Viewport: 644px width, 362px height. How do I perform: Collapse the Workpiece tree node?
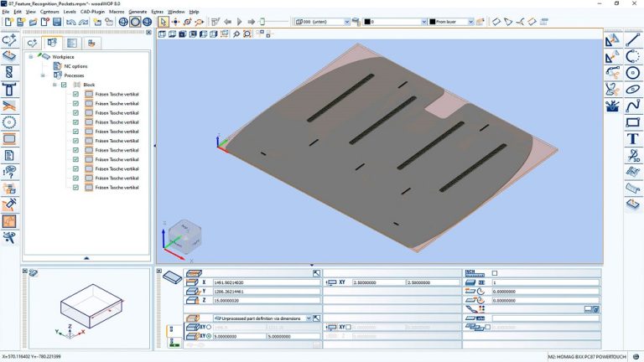click(x=30, y=57)
